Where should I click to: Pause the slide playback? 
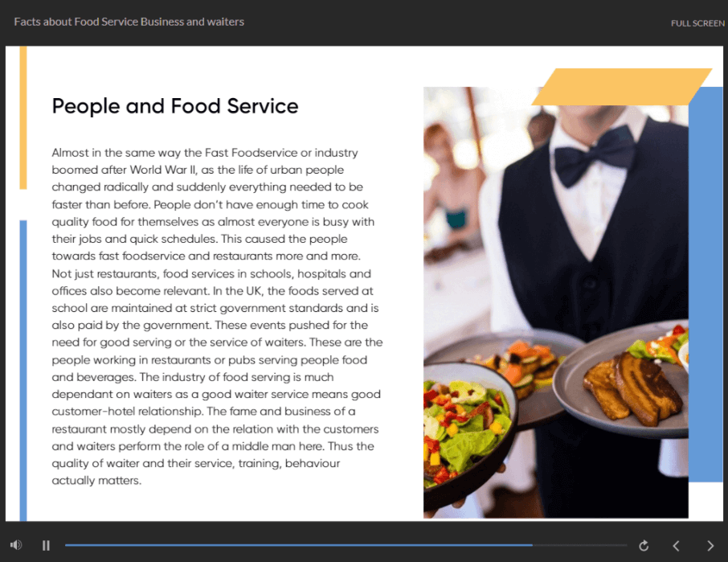[x=46, y=545]
